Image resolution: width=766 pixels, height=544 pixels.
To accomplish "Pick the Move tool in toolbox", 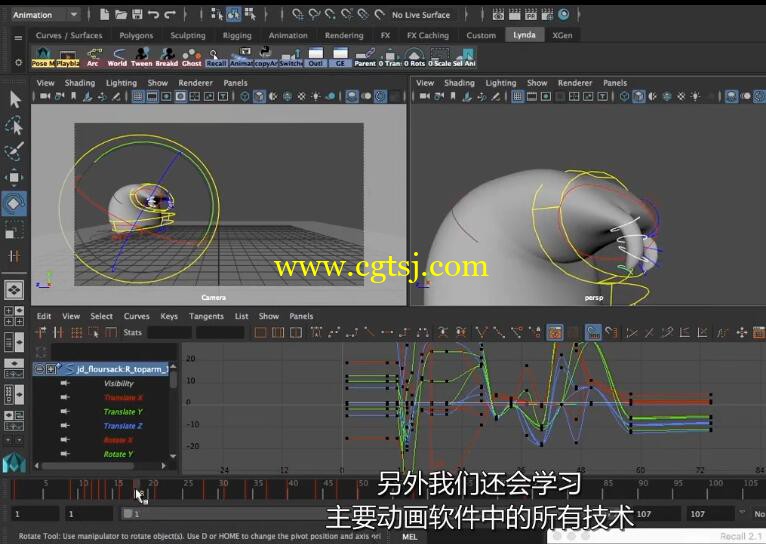I will click(x=14, y=177).
